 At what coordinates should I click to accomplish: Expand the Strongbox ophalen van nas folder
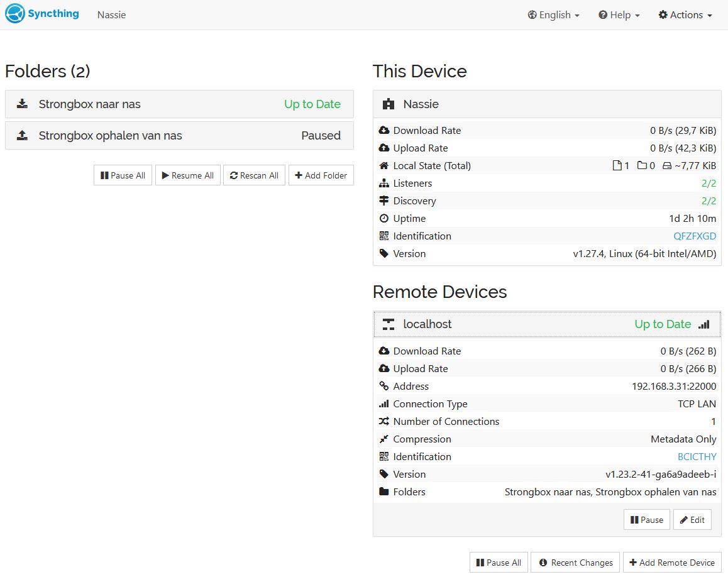pos(179,136)
